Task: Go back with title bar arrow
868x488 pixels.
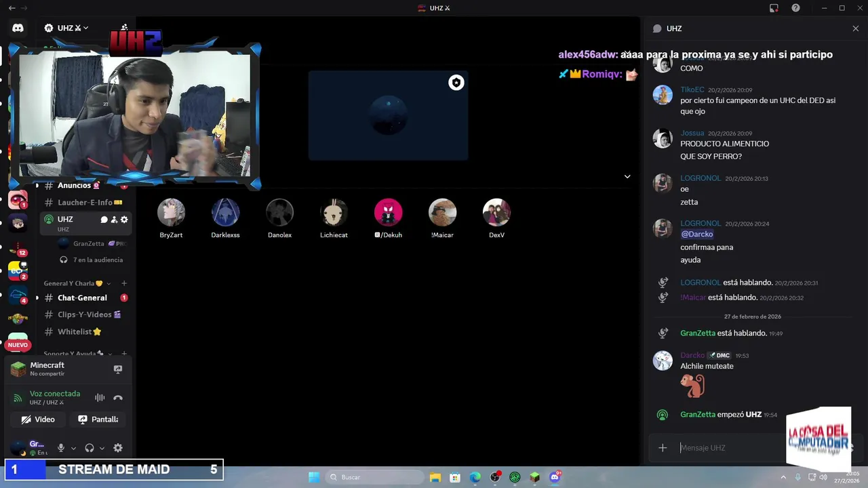Action: (12, 8)
